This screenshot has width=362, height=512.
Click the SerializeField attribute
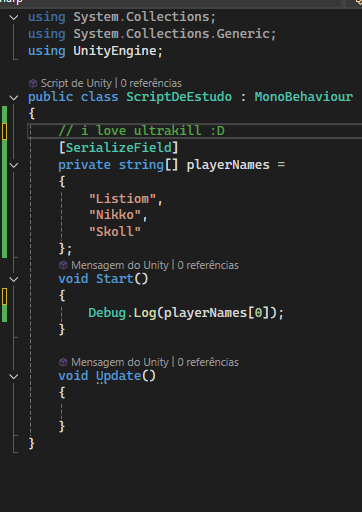[x=118, y=148]
